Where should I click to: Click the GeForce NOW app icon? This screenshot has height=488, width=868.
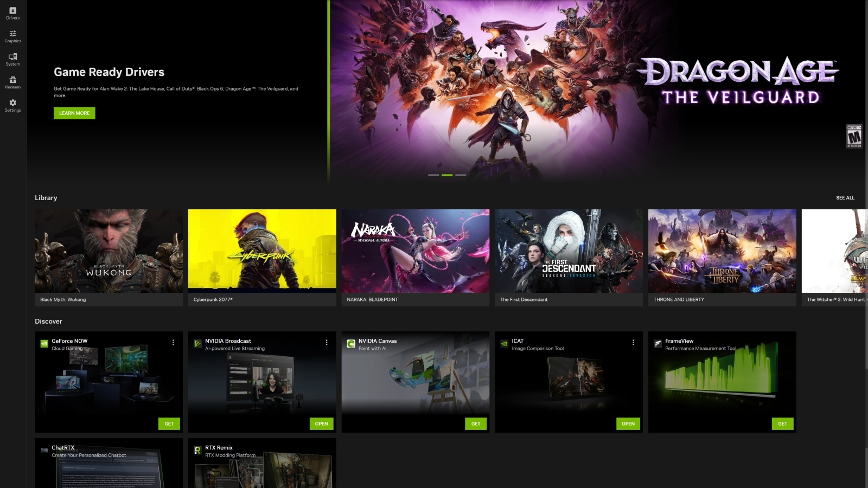43,343
